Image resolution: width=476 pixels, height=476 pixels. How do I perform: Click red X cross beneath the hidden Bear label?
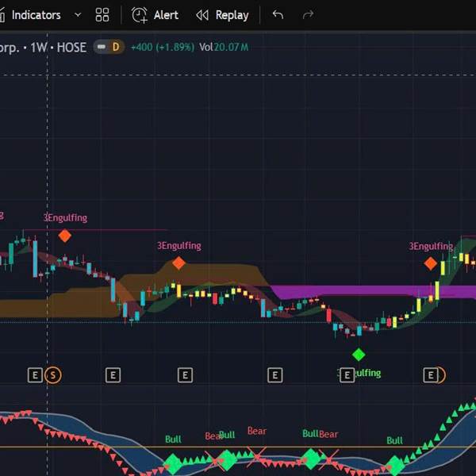pyautogui.click(x=215, y=461)
